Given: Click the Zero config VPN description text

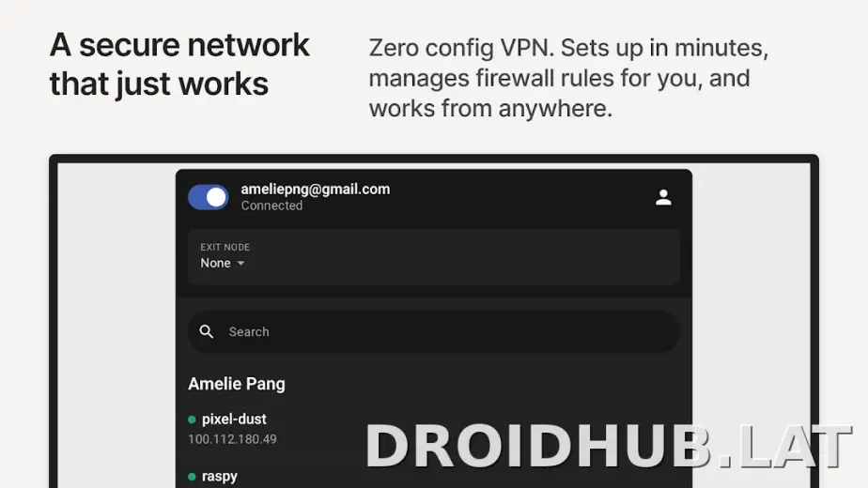Looking at the screenshot, I should [568, 78].
